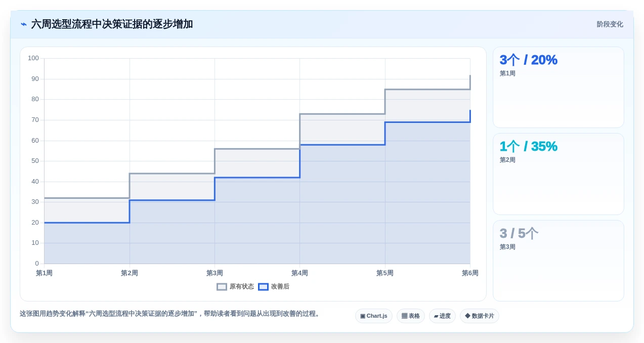Click the 50 y-axis value
This screenshot has height=343, width=644.
pyautogui.click(x=35, y=161)
